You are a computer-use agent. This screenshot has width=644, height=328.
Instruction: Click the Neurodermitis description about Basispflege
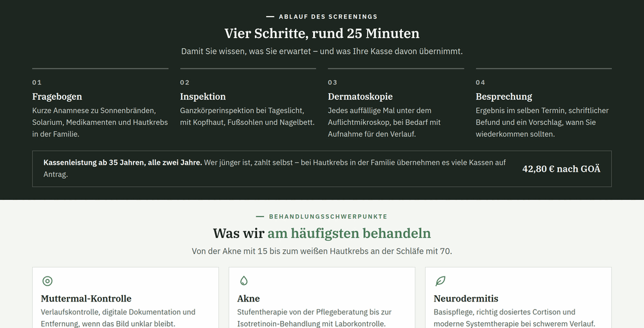pos(514,318)
